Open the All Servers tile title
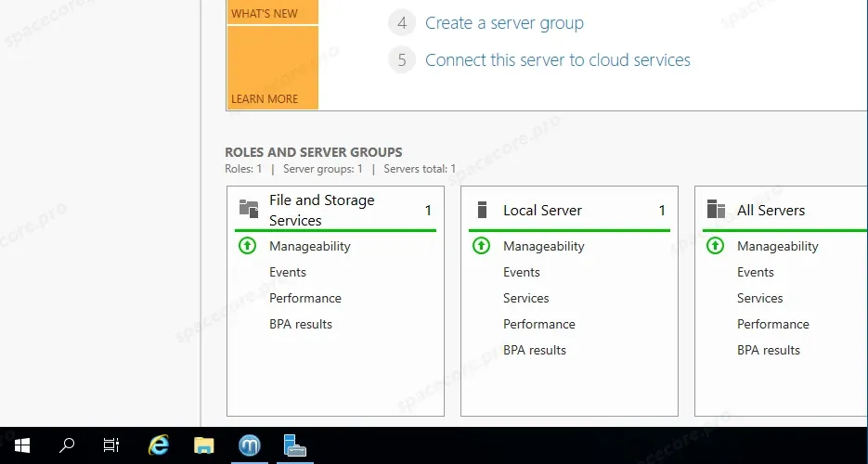The width and height of the screenshot is (868, 464). [771, 210]
